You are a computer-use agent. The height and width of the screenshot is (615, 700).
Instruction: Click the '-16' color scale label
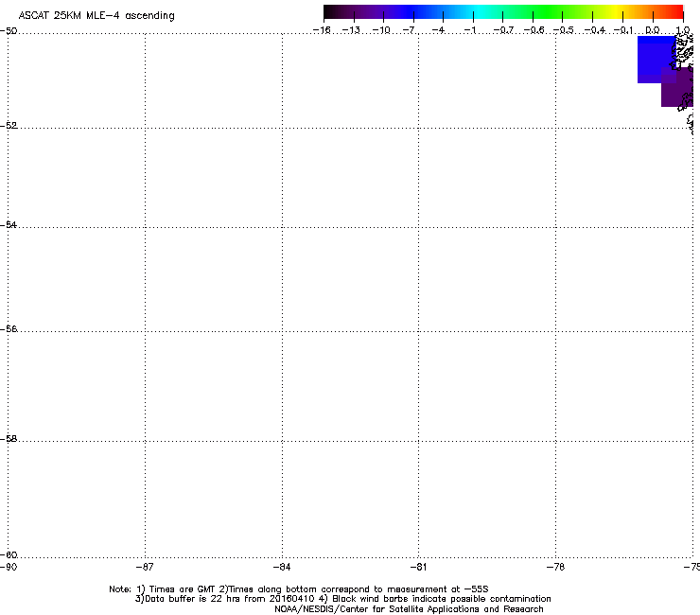point(322,30)
